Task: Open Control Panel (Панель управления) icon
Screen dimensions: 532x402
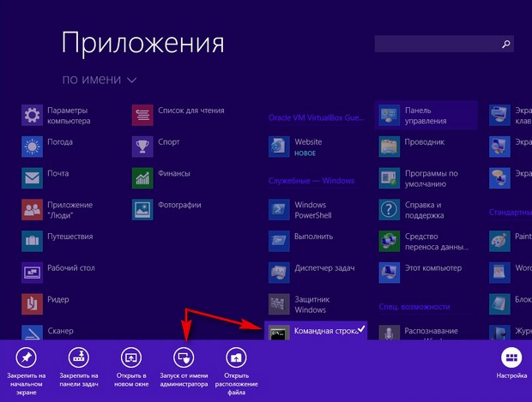Action: click(x=390, y=115)
